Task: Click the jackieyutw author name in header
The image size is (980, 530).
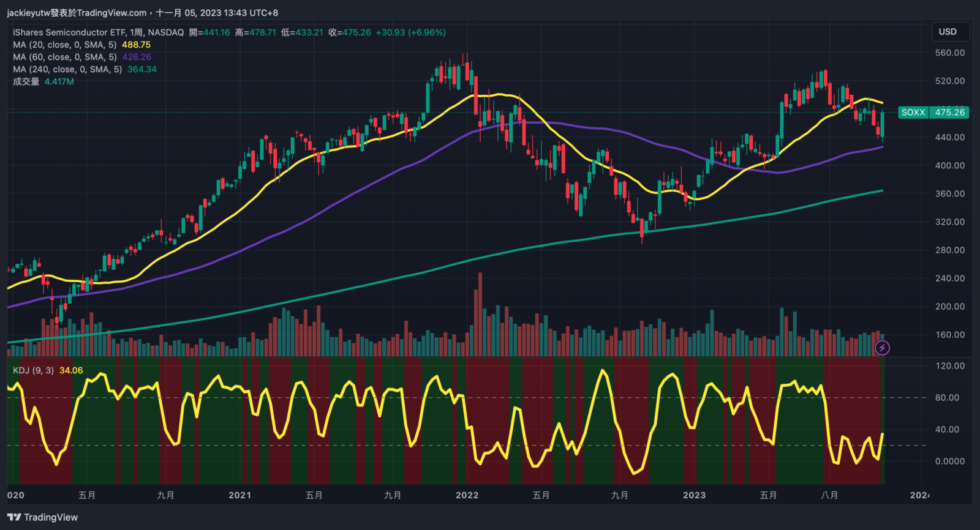Action: pos(28,13)
